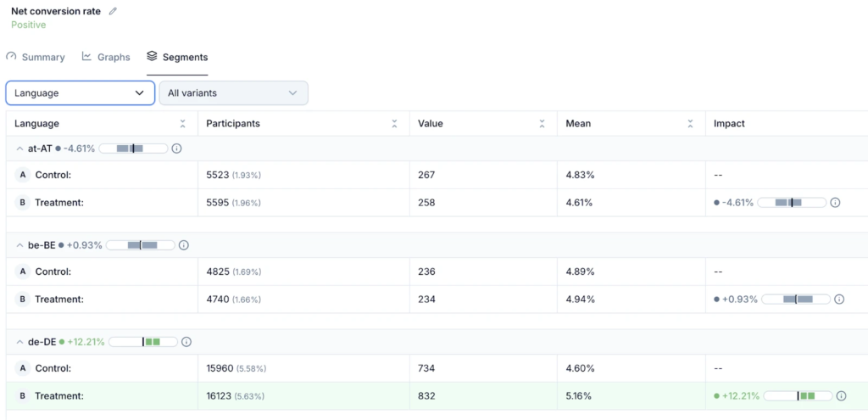Viewport: 868px width, 420px height.
Task: Click info icon in de-DE Treatment impact cell
Action: click(x=842, y=396)
